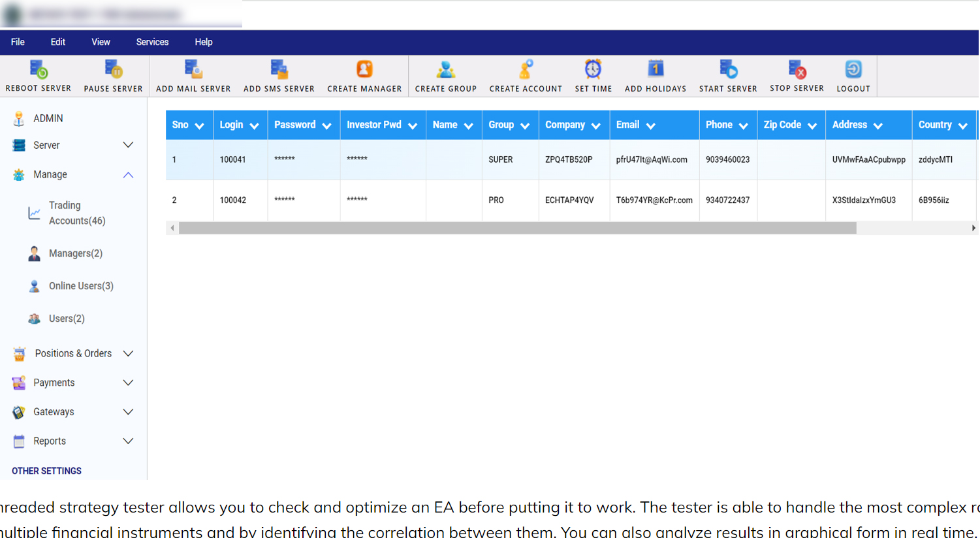Select the Create Account toolbar icon

[525, 68]
